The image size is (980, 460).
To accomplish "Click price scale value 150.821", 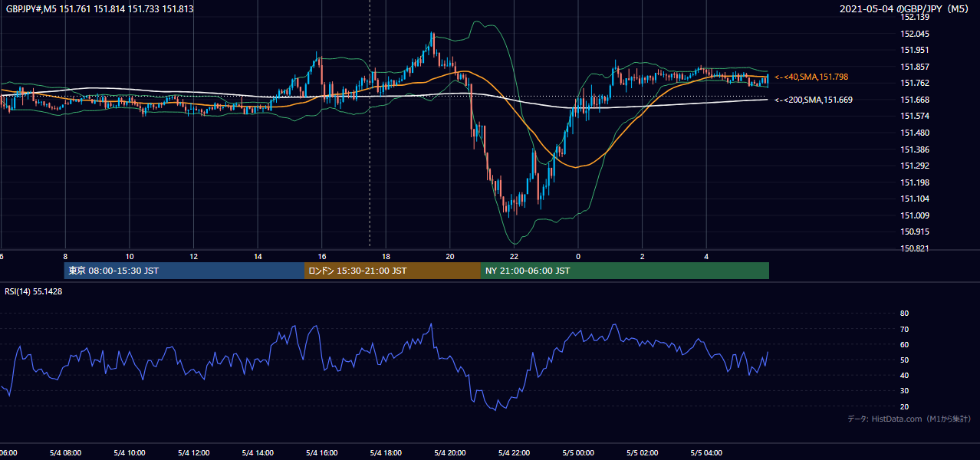I will tap(914, 248).
